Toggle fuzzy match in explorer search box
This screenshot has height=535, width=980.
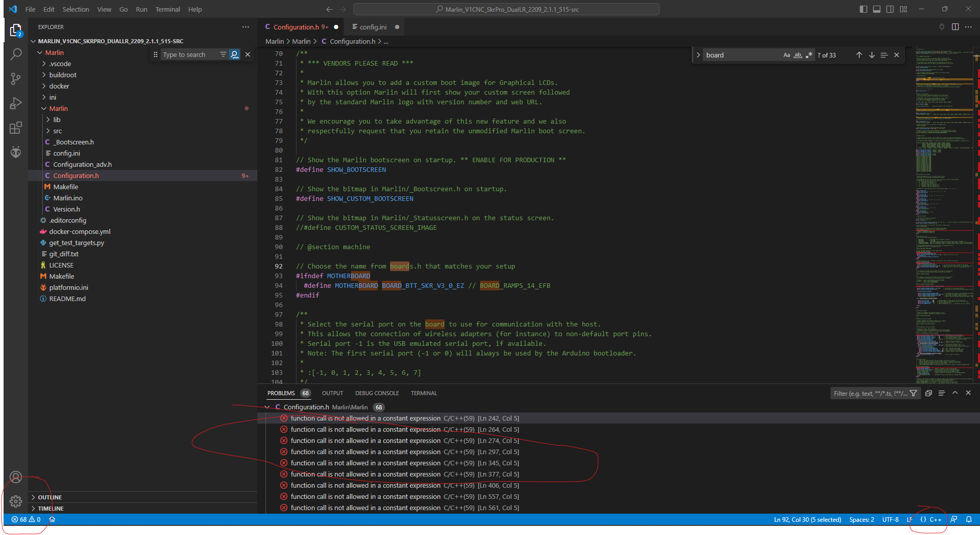point(234,54)
